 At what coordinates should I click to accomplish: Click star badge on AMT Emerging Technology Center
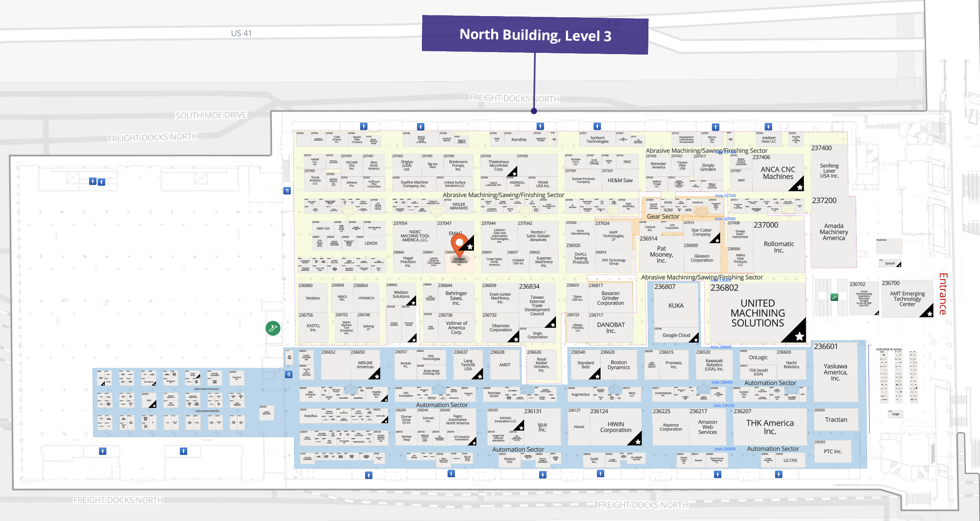[929, 314]
